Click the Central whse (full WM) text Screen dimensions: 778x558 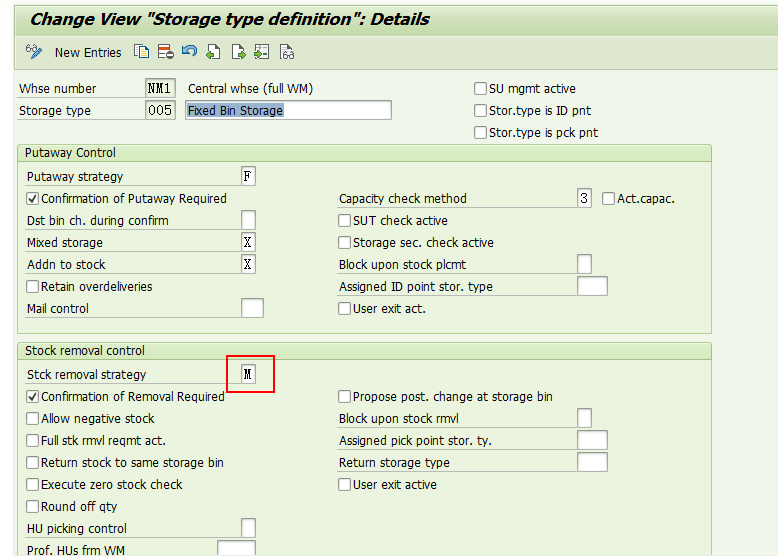coord(251,89)
